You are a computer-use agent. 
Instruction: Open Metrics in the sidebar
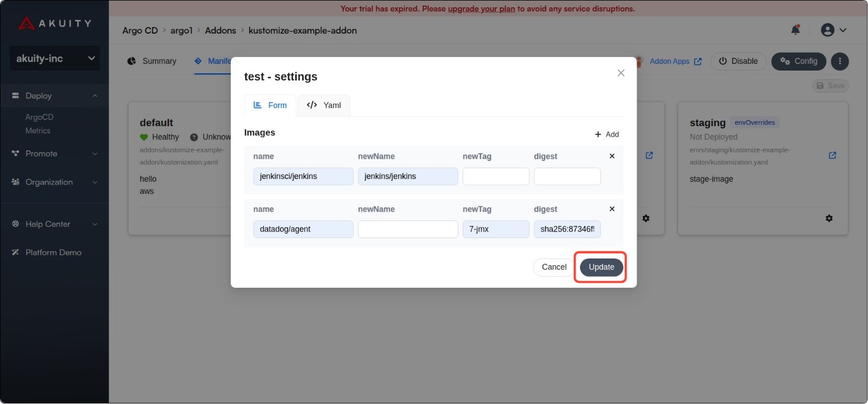click(x=38, y=131)
